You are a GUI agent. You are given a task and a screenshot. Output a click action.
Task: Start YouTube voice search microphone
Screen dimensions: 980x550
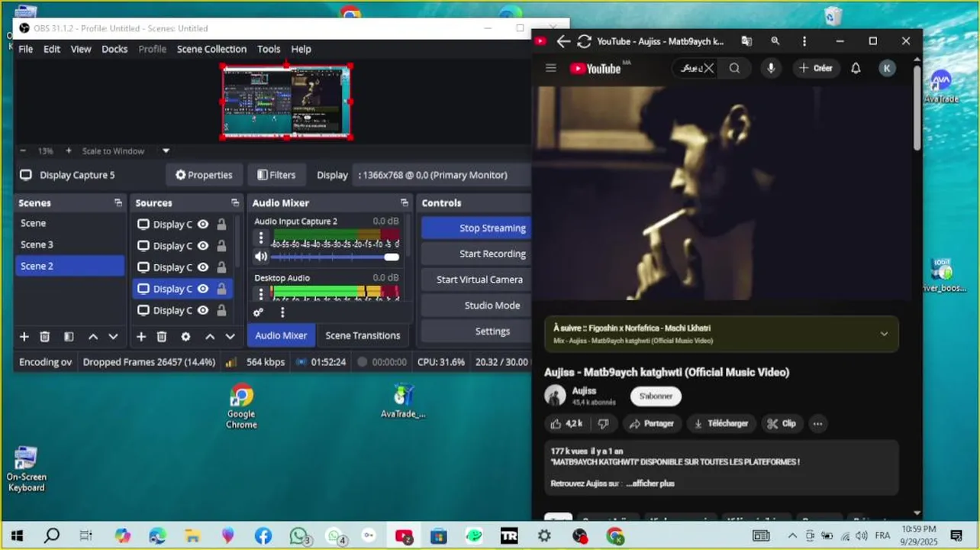tap(771, 68)
